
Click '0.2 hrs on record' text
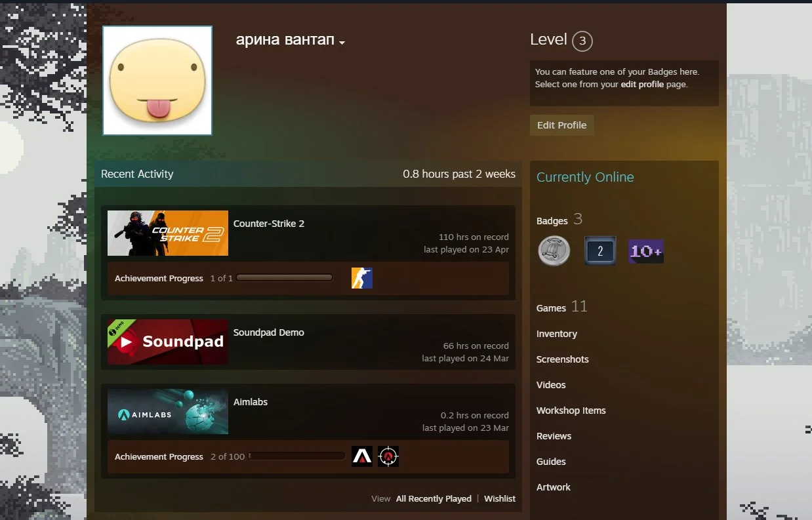click(475, 416)
